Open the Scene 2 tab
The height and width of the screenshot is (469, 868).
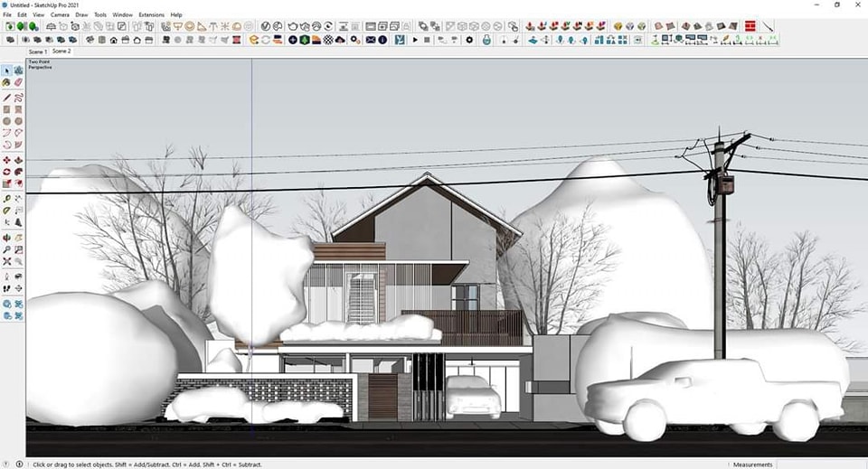61,52
